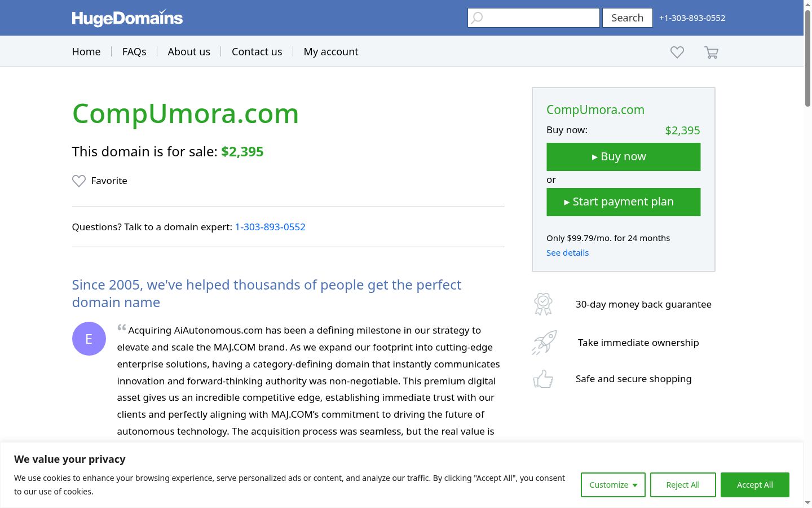Click the money back guarantee ribbon icon

543,304
